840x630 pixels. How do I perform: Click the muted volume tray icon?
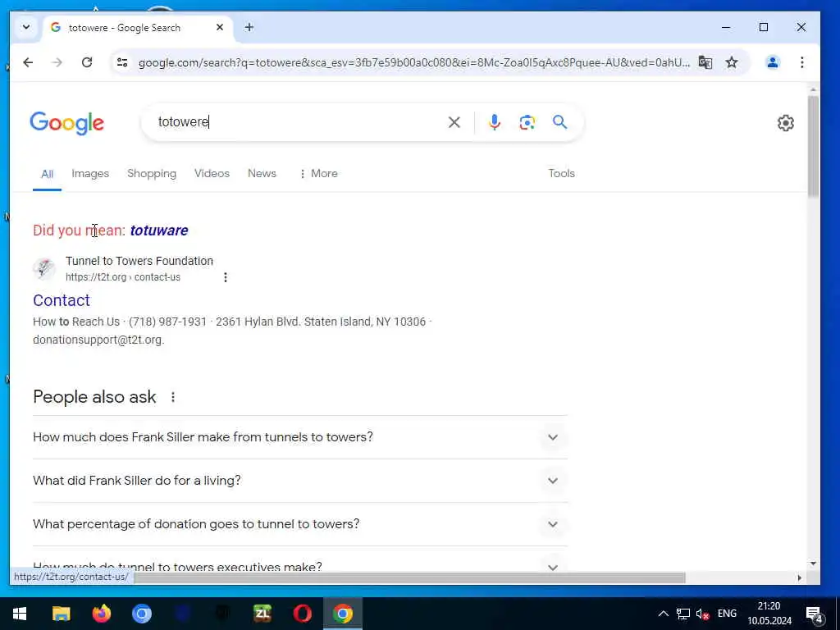tap(702, 614)
